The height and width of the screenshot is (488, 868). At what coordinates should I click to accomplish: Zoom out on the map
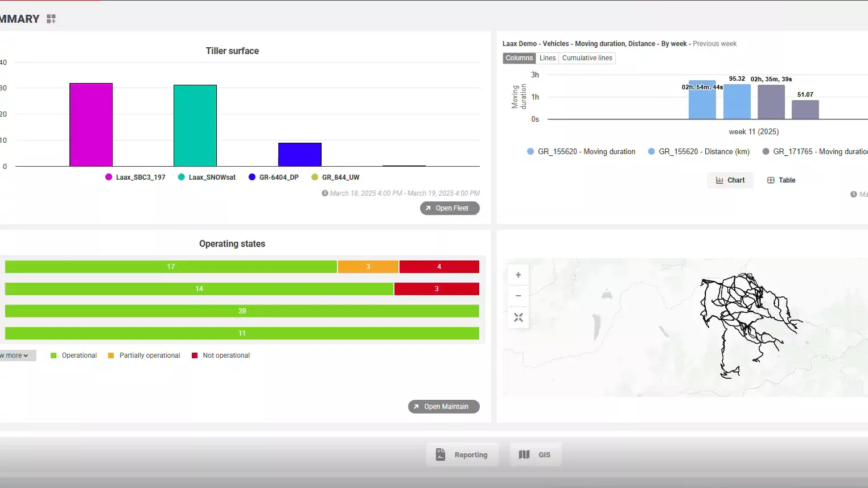pos(518,296)
